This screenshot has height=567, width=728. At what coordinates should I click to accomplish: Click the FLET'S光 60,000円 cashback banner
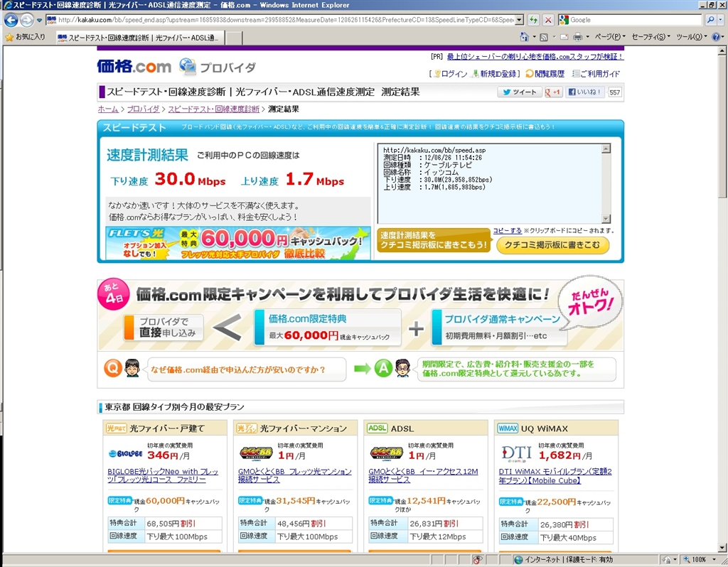coord(238,243)
